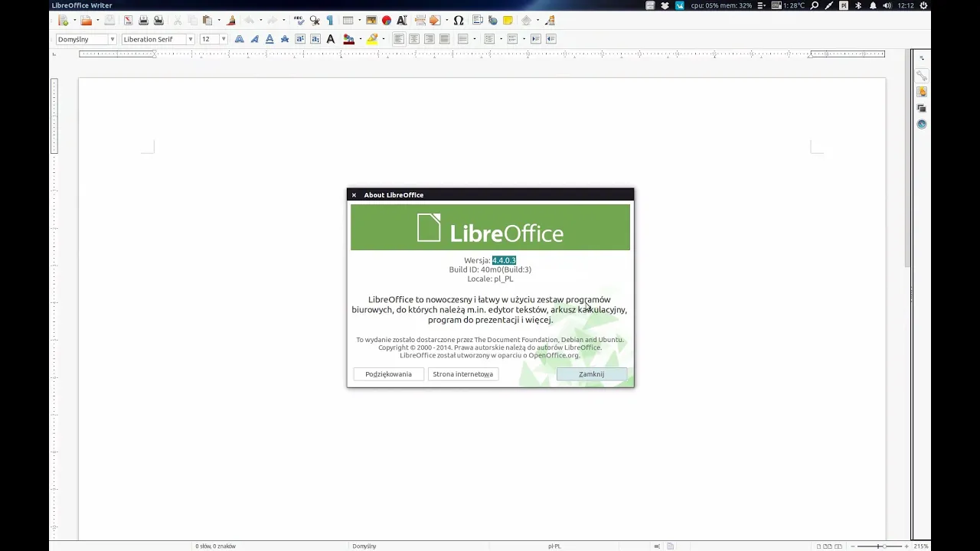The width and height of the screenshot is (980, 551).
Task: Expand the Paste options dropdown arrow
Action: coord(219,21)
